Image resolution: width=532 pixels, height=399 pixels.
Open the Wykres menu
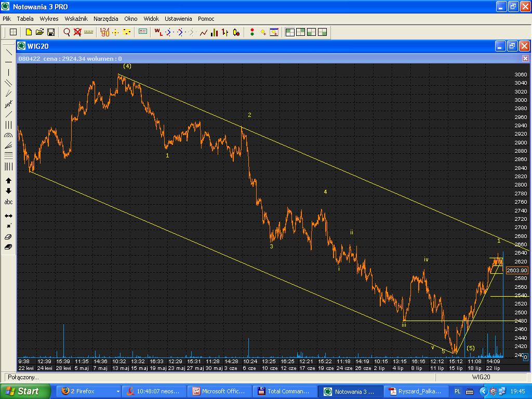coord(49,19)
